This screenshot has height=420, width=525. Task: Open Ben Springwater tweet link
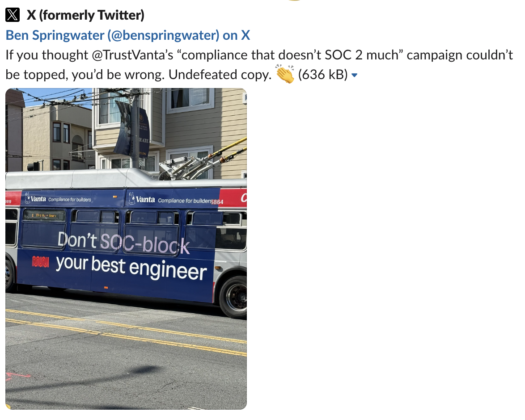pyautogui.click(x=127, y=35)
